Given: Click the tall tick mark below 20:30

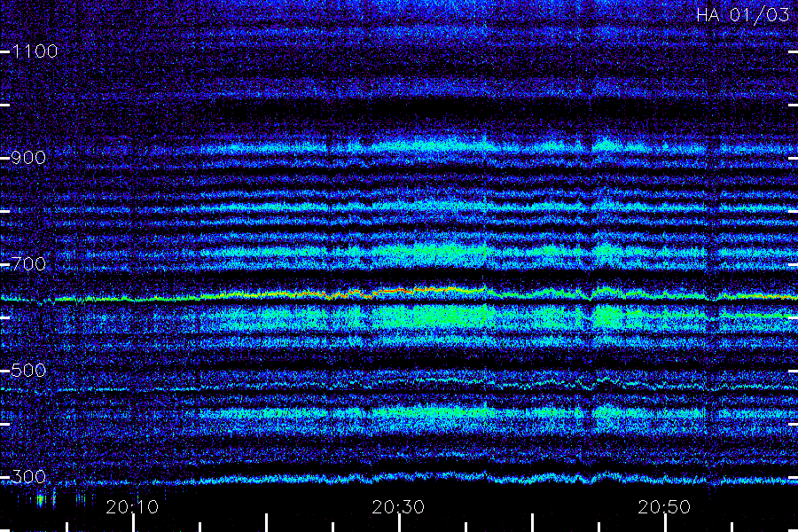Looking at the screenshot, I should point(400,523).
